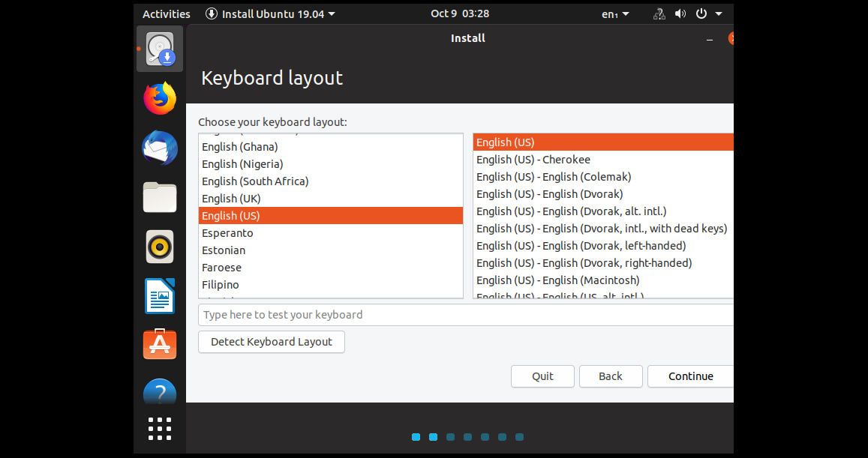Open LibreOffice Writer from the dock
868x458 pixels.
(159, 295)
